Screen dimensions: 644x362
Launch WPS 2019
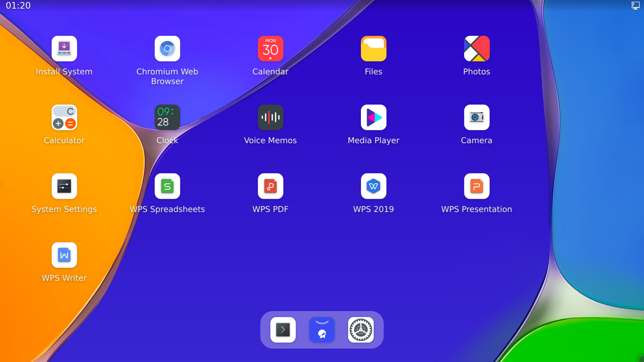point(373,186)
